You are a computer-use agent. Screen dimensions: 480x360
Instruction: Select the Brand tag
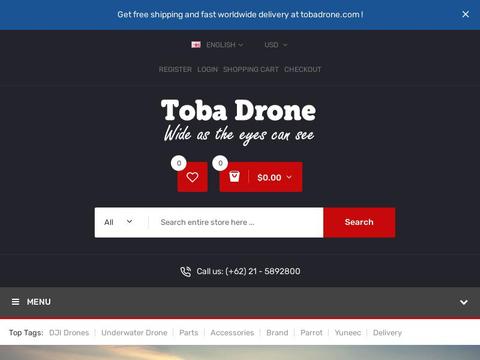277,333
